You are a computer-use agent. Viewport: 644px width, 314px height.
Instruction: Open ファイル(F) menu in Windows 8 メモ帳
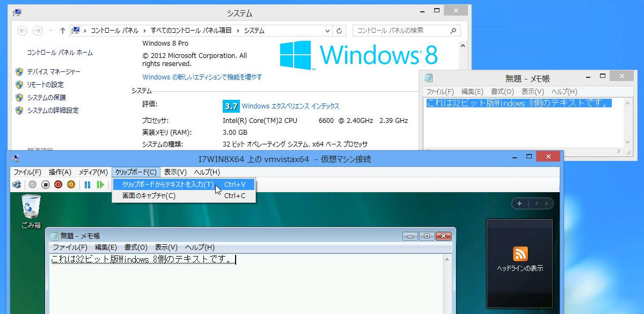[x=440, y=92]
